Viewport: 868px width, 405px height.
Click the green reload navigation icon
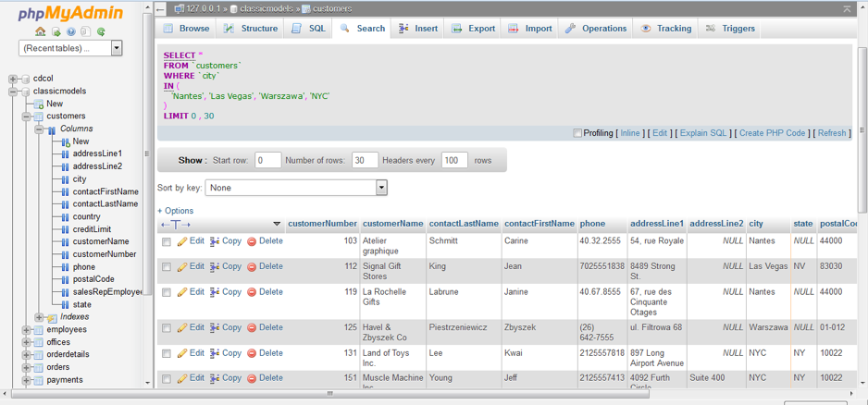pyautogui.click(x=101, y=31)
